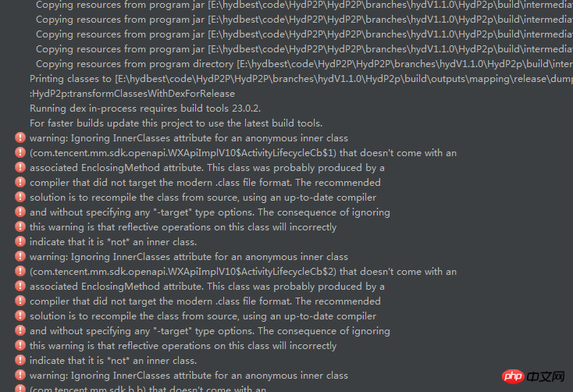Click first 'this warning is that reflective operations' line
The height and width of the screenshot is (392, 573).
click(183, 227)
